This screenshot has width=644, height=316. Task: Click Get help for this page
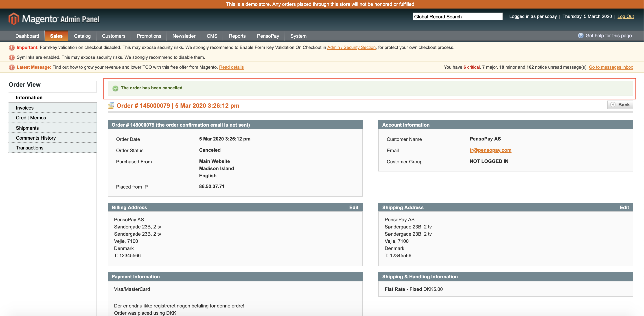click(x=608, y=36)
